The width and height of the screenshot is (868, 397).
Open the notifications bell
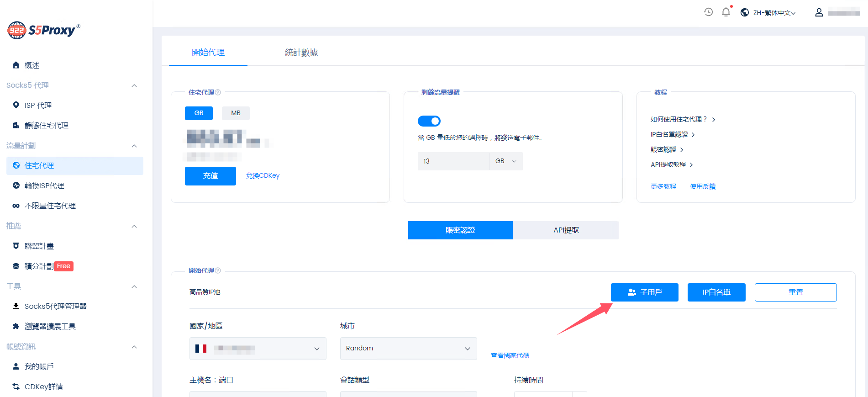pyautogui.click(x=726, y=12)
